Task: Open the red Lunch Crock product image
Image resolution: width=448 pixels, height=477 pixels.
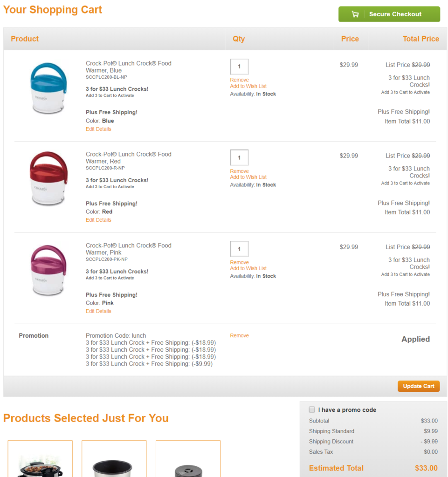Action: [48, 179]
